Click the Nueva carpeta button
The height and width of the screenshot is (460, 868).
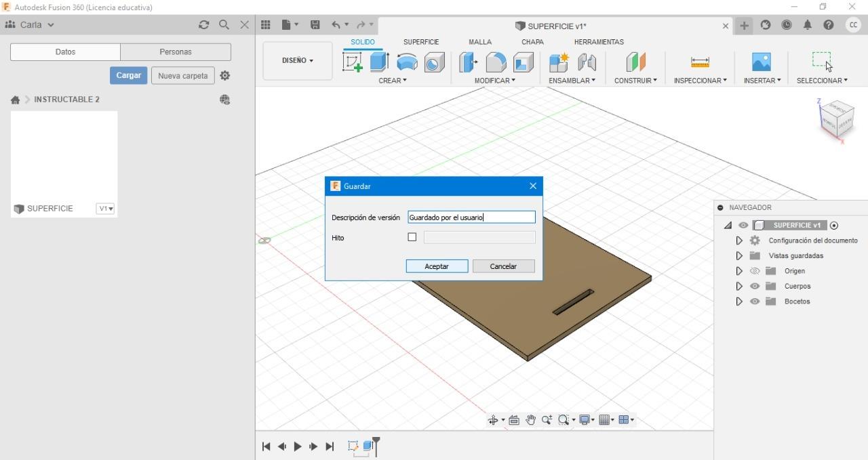pyautogui.click(x=183, y=75)
